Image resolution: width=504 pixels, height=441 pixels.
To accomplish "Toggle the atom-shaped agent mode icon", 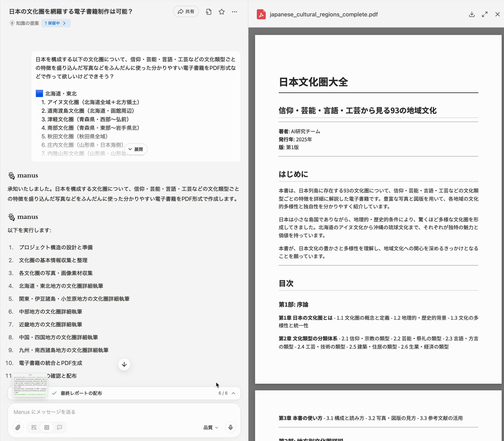I will point(47,427).
